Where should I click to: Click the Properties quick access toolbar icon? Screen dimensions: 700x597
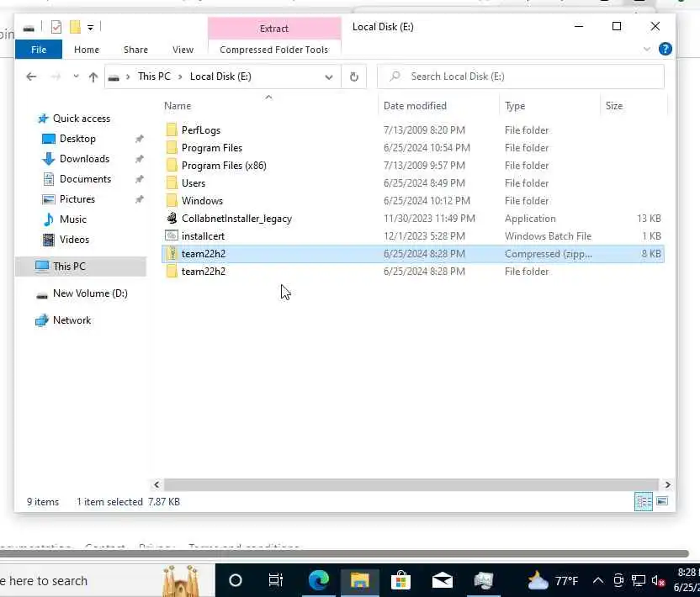coord(56,27)
